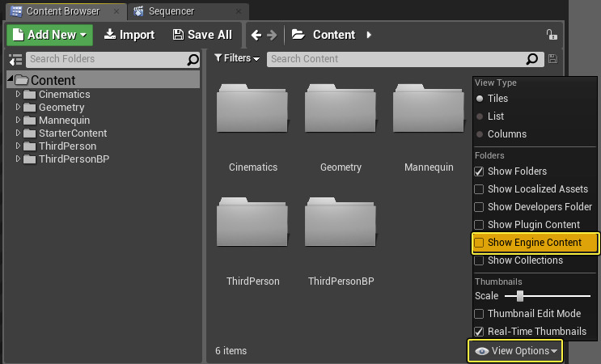Click the lock icon in the path bar
Screen dimensions: 601x364
[552, 35]
